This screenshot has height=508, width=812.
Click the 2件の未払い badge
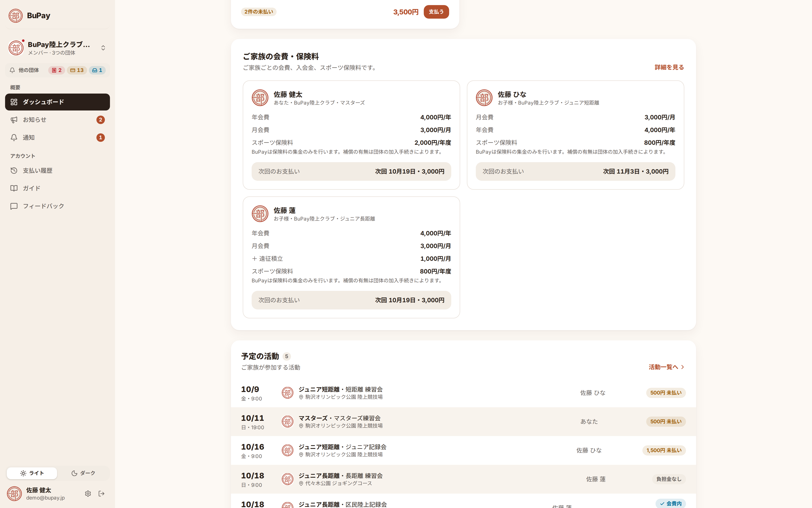click(x=258, y=12)
